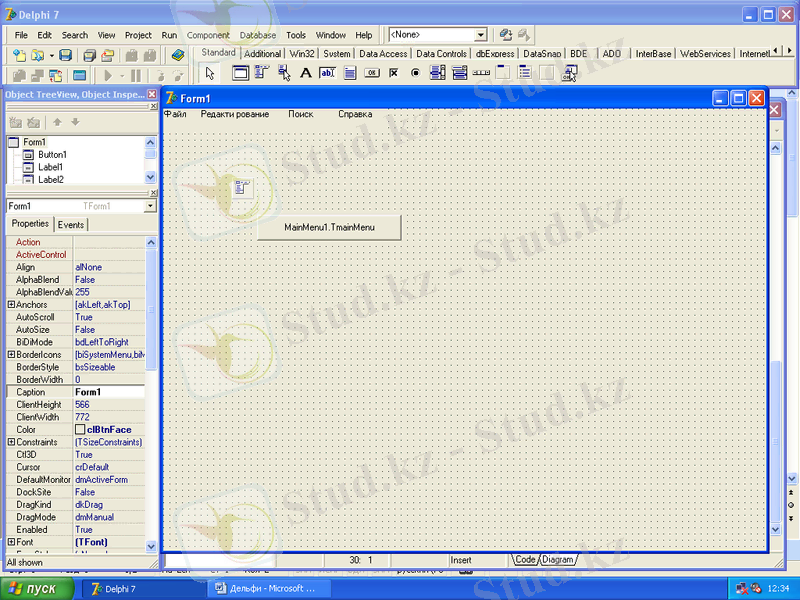Select the RadioButton component icon
The width and height of the screenshot is (800, 600).
click(415, 73)
